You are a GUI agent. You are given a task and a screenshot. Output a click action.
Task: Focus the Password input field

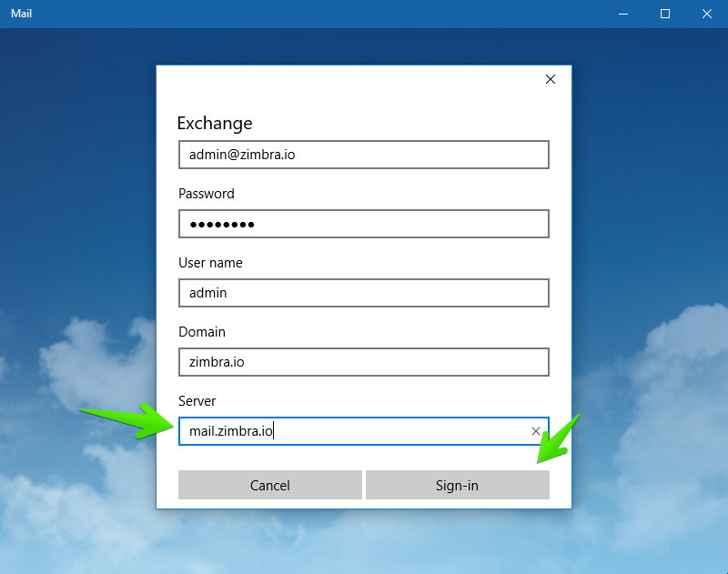(x=363, y=224)
